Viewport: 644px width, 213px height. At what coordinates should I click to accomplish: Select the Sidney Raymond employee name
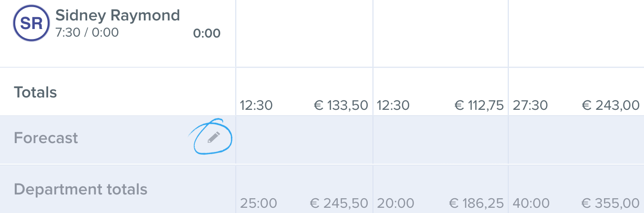[x=118, y=15]
